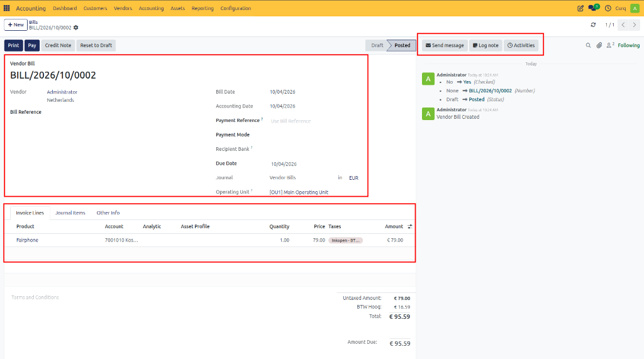Click the Vendor Bill Created log message

(458, 117)
